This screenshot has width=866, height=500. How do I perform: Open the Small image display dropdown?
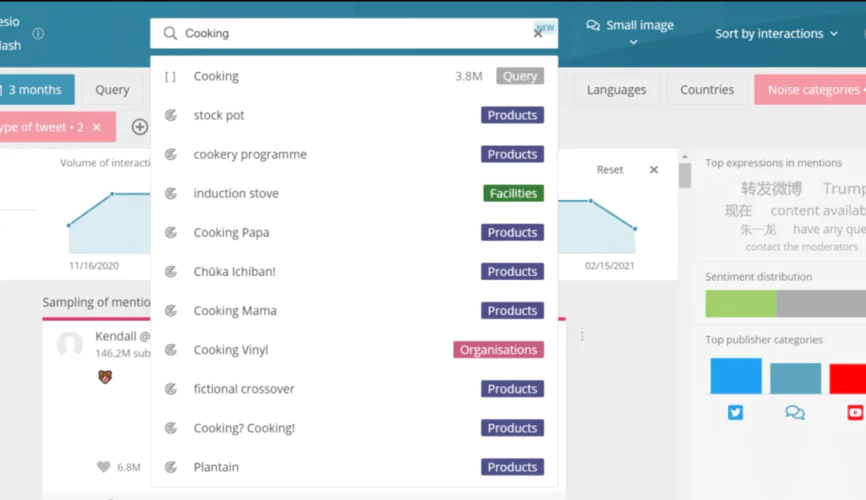(x=631, y=33)
